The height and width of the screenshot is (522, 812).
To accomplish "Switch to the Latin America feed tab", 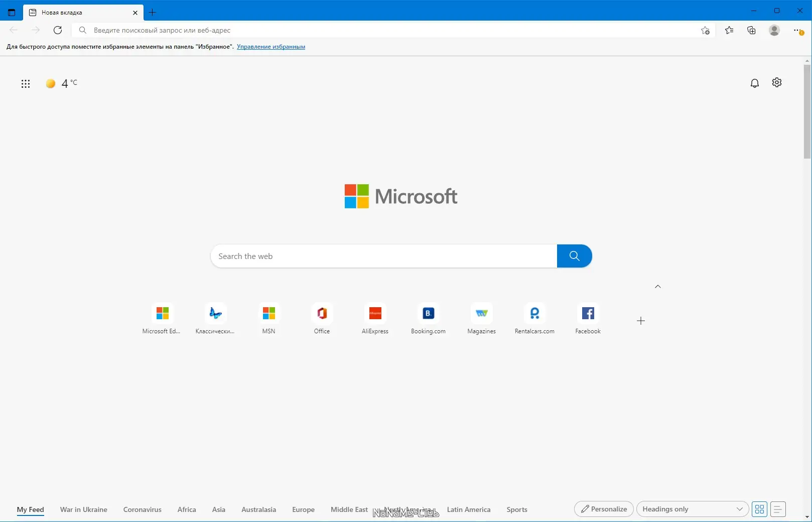I will tap(469, 509).
